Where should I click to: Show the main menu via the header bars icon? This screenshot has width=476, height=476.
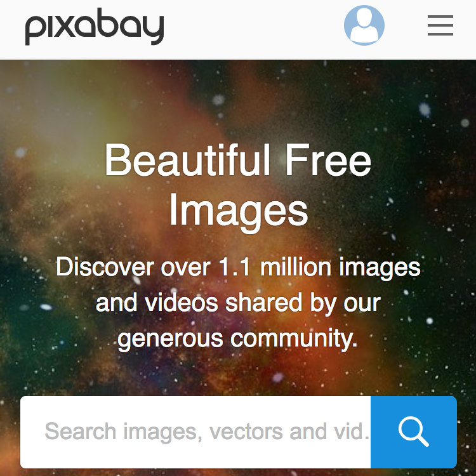pyautogui.click(x=440, y=25)
